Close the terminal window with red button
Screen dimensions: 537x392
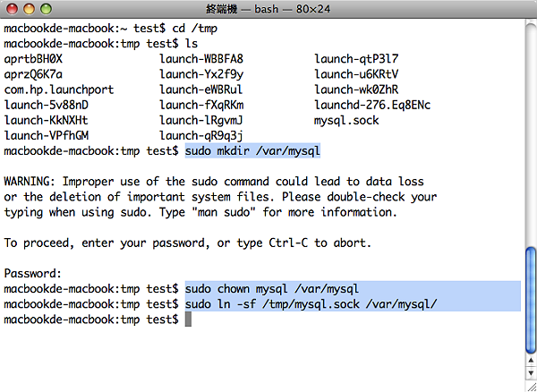pos(13,9)
